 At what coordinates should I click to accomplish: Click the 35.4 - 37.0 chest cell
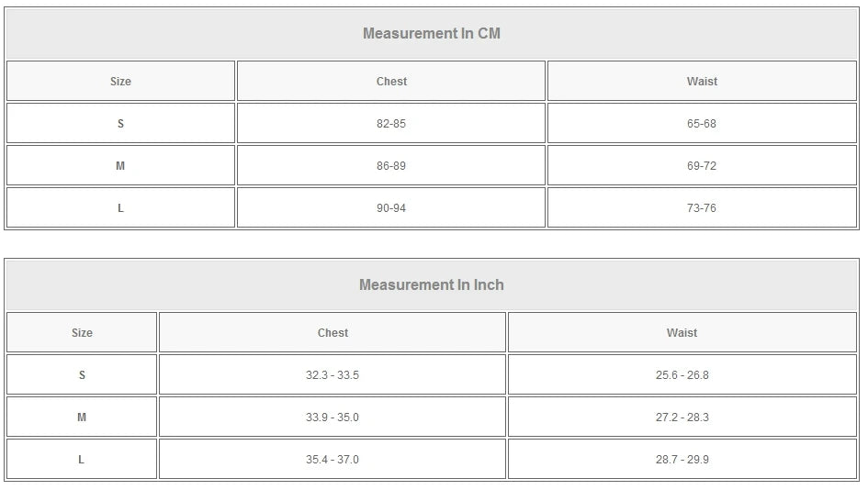click(333, 460)
